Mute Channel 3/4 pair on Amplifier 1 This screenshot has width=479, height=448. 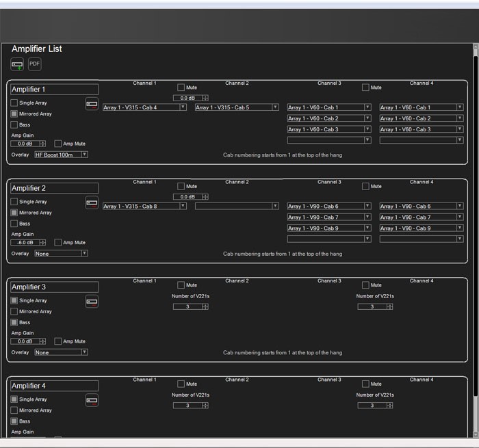[x=365, y=88]
